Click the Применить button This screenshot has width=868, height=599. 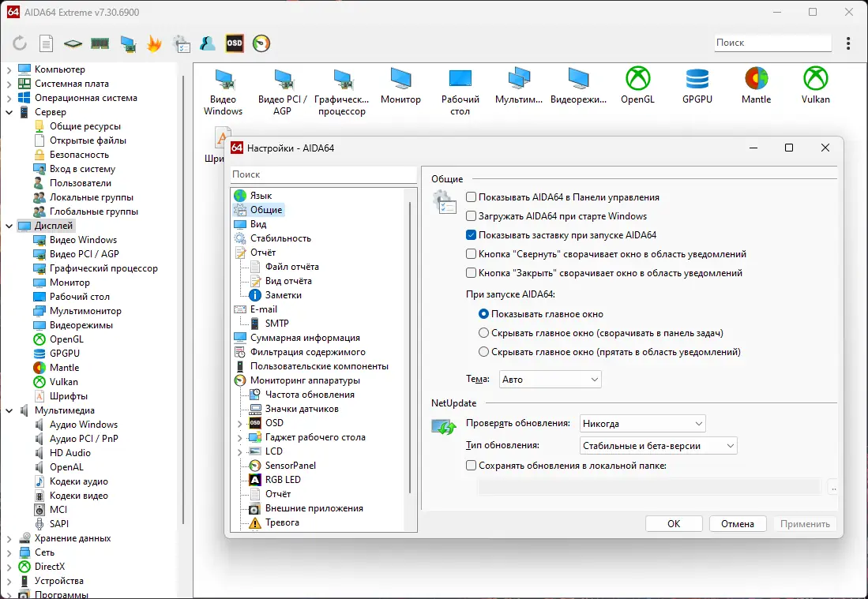click(805, 524)
